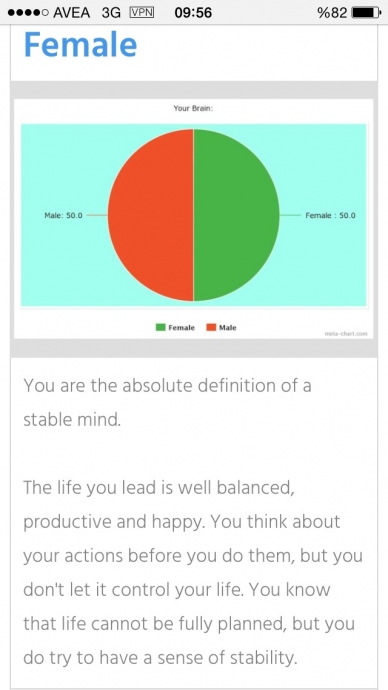
Task: Click the red Male legend swatch
Action: tap(212, 327)
